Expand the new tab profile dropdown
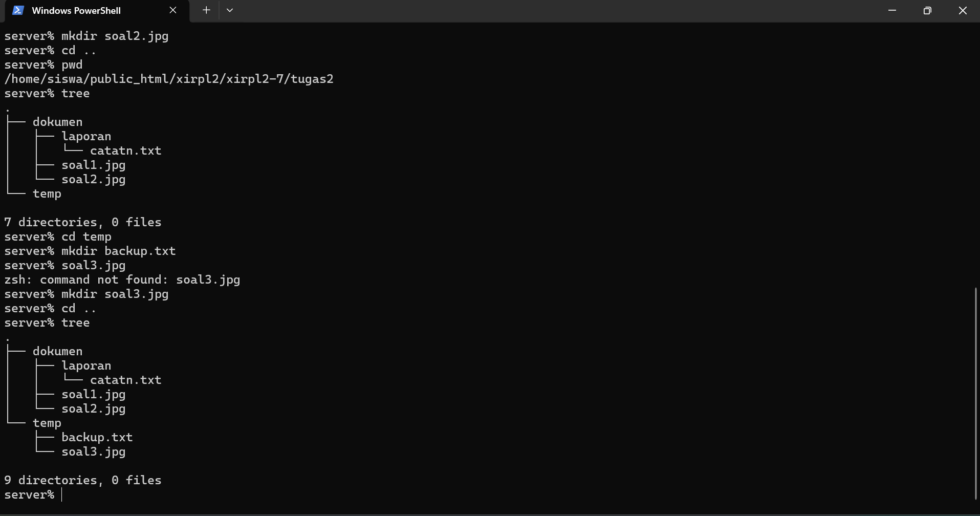This screenshot has width=980, height=516. [230, 10]
